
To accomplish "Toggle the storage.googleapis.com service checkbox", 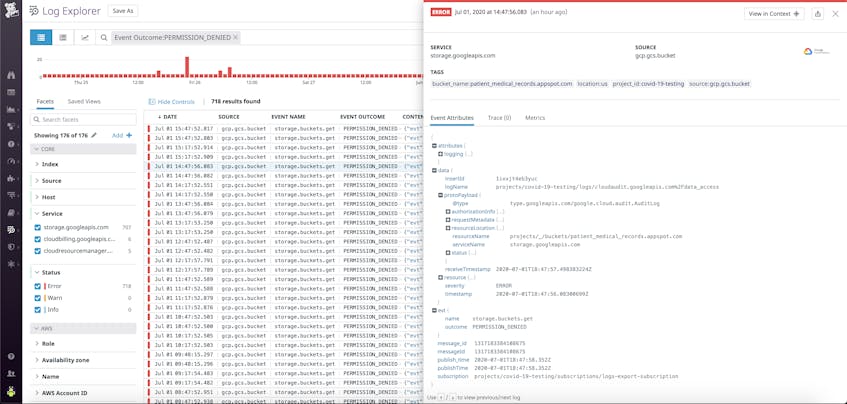I will point(37,227).
